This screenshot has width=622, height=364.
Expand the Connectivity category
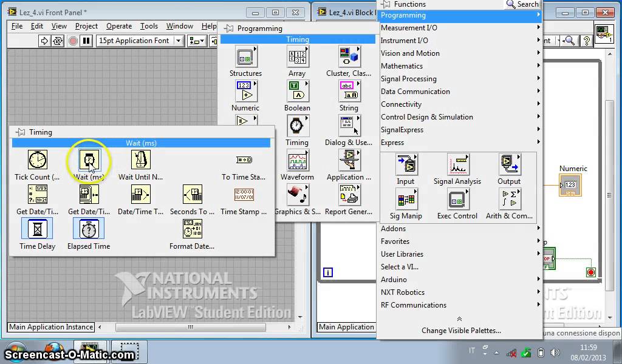460,104
